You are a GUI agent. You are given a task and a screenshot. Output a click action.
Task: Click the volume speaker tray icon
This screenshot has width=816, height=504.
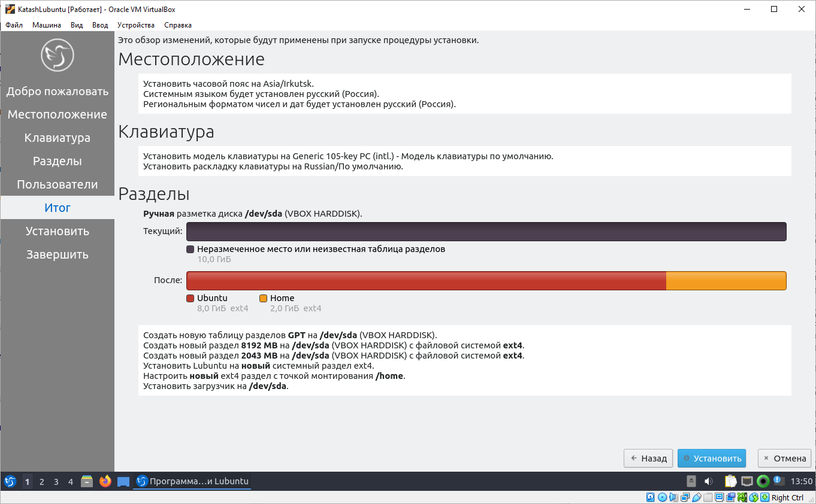[709, 481]
